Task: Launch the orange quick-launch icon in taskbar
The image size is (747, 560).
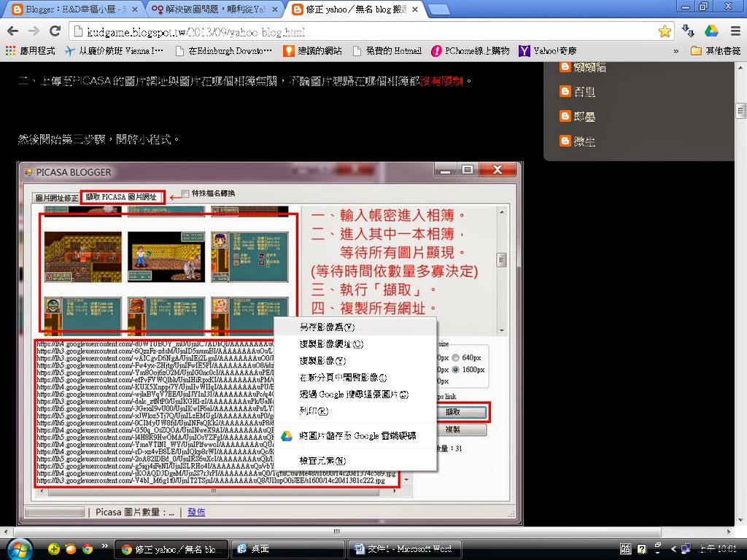Action: coord(71,549)
